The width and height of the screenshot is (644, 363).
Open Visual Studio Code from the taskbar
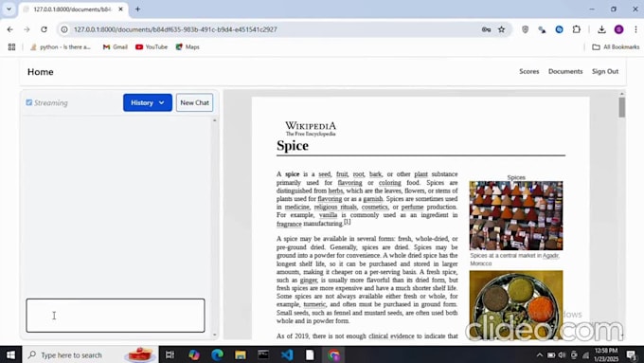tap(287, 354)
